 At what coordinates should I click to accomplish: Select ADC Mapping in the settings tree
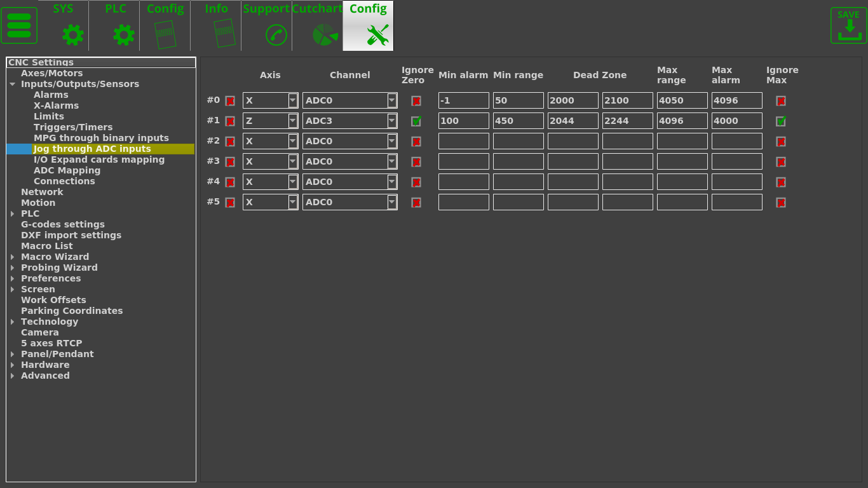(x=67, y=170)
